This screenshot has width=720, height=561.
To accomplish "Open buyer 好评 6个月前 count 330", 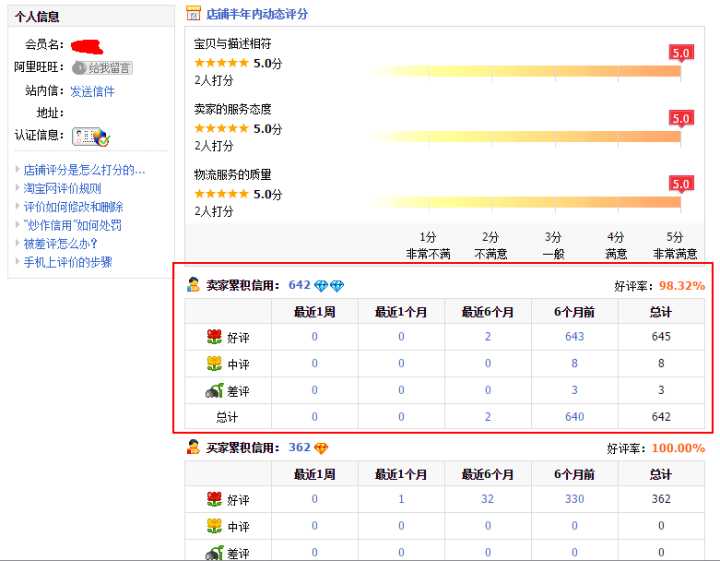I will click(574, 499).
